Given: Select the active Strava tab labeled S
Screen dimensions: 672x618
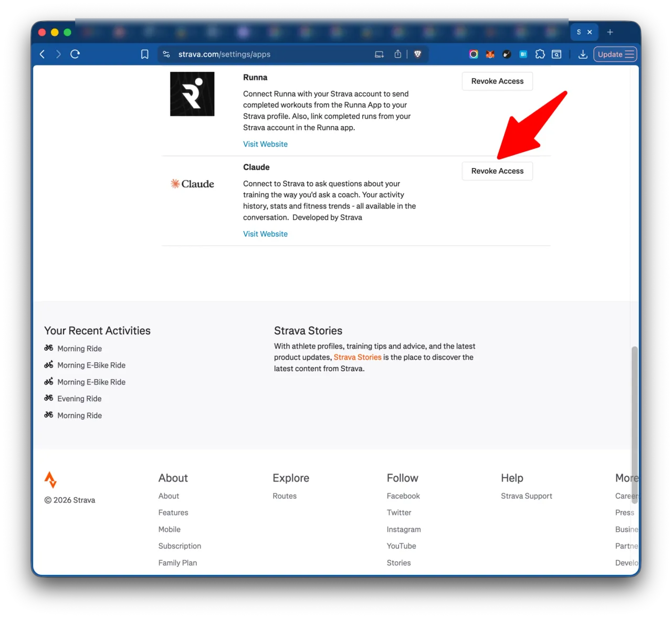Looking at the screenshot, I should point(579,32).
